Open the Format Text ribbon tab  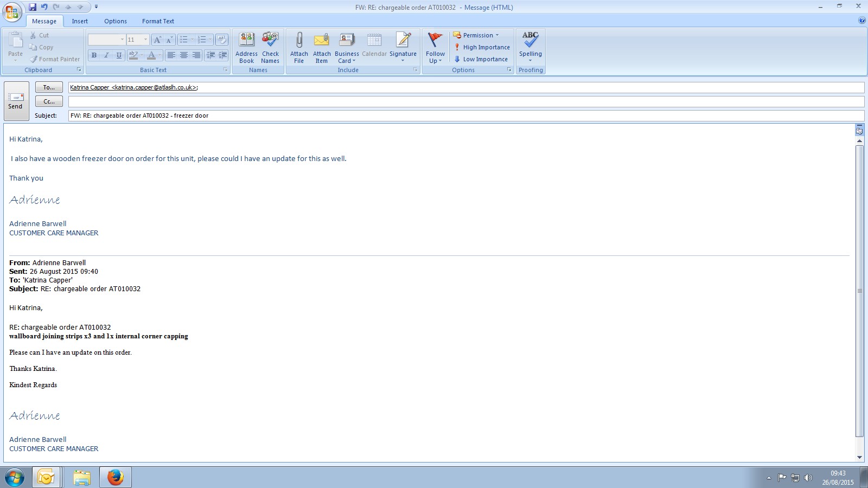tap(158, 21)
